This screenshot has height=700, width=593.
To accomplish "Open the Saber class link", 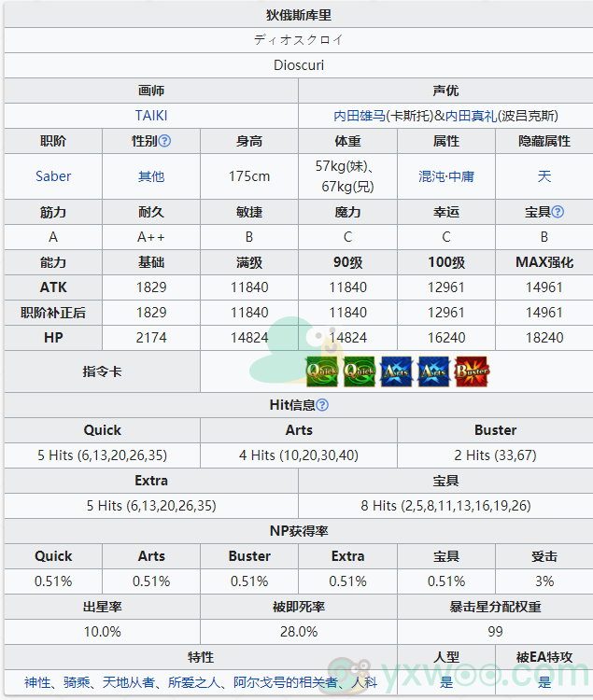I will (53, 176).
